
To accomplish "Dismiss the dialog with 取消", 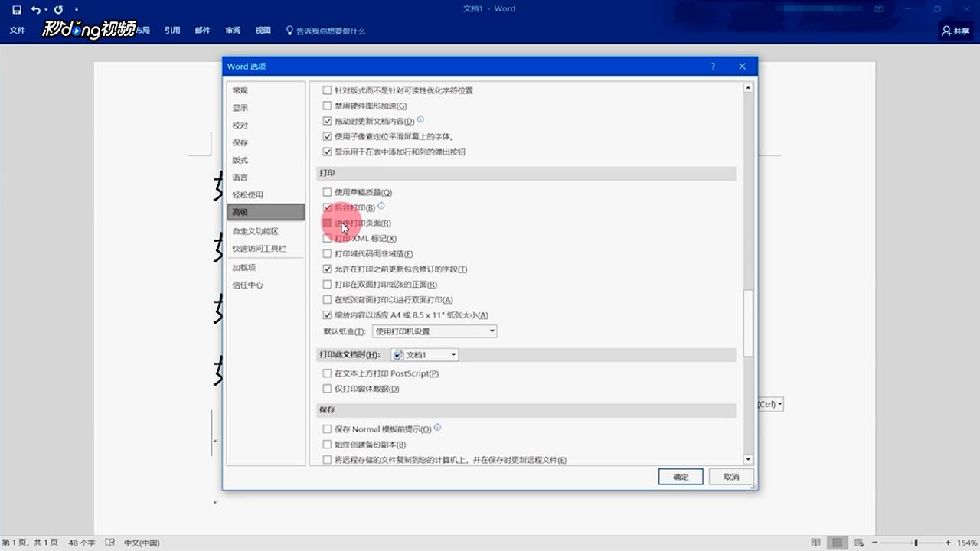I will tap(730, 476).
